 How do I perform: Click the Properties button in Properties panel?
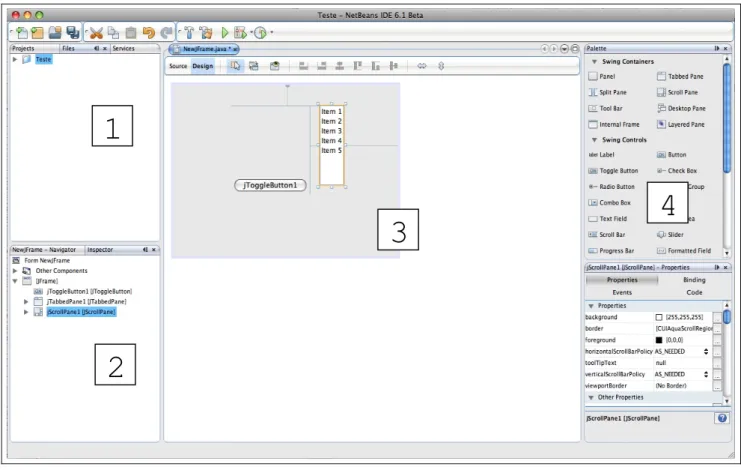(x=622, y=280)
